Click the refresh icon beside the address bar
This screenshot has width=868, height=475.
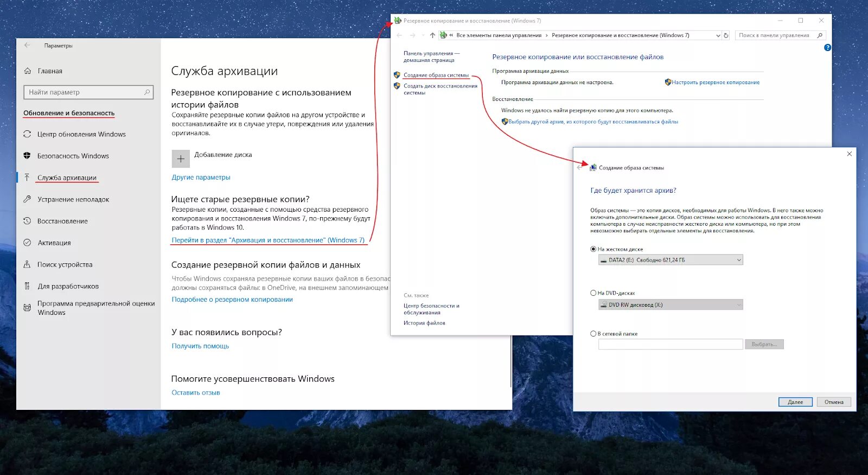click(x=726, y=35)
